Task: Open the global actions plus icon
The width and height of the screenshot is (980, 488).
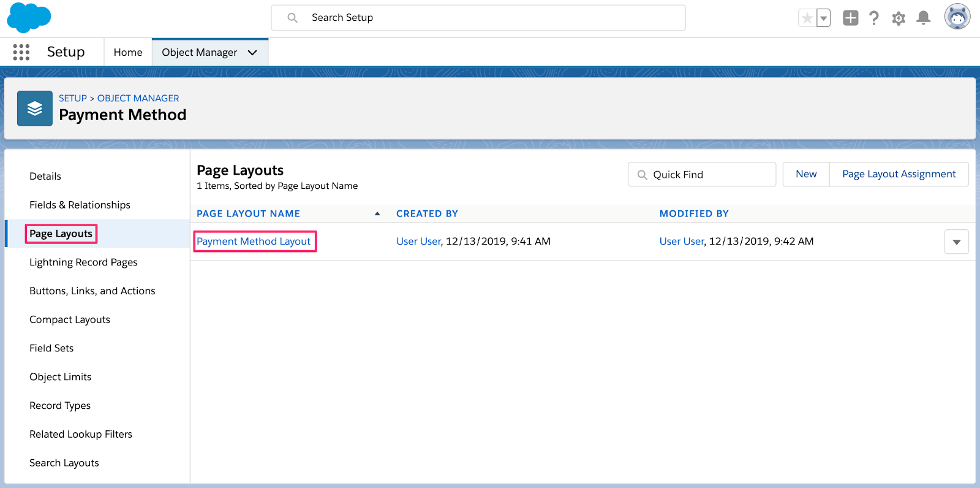Action: click(x=851, y=18)
